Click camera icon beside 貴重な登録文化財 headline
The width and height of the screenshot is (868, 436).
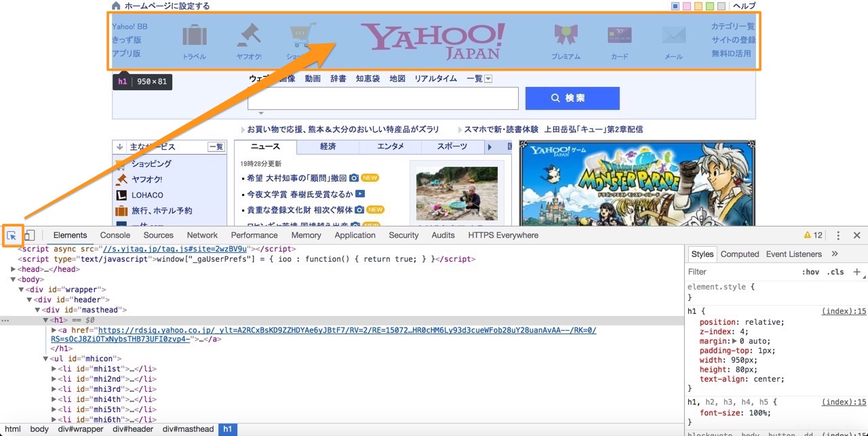pyautogui.click(x=359, y=210)
